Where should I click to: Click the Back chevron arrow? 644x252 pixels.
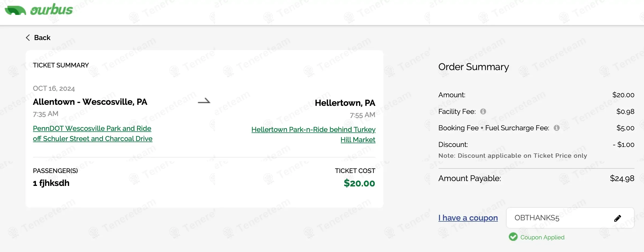tap(28, 38)
